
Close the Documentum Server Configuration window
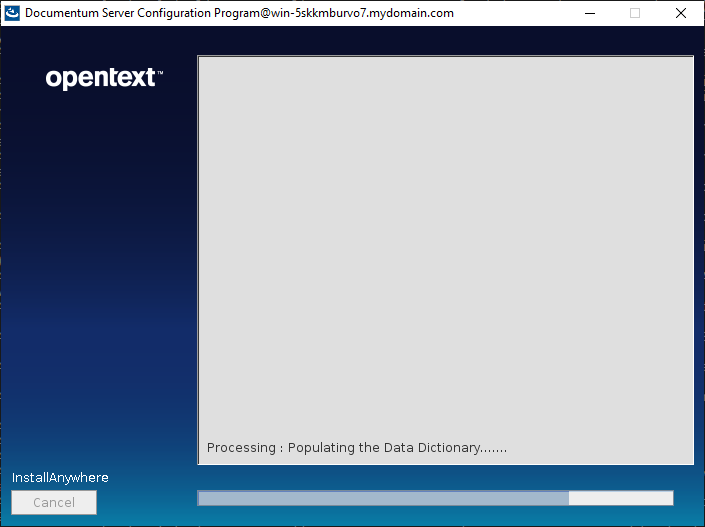click(x=681, y=13)
